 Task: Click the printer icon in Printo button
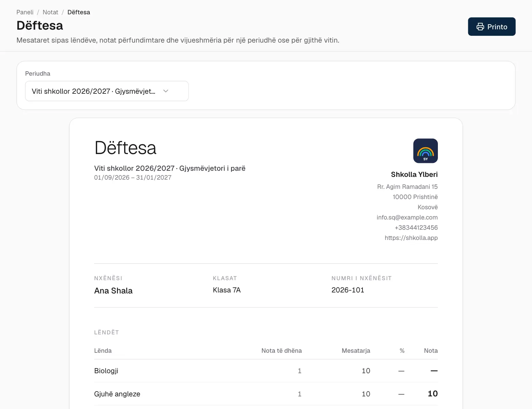(x=480, y=27)
